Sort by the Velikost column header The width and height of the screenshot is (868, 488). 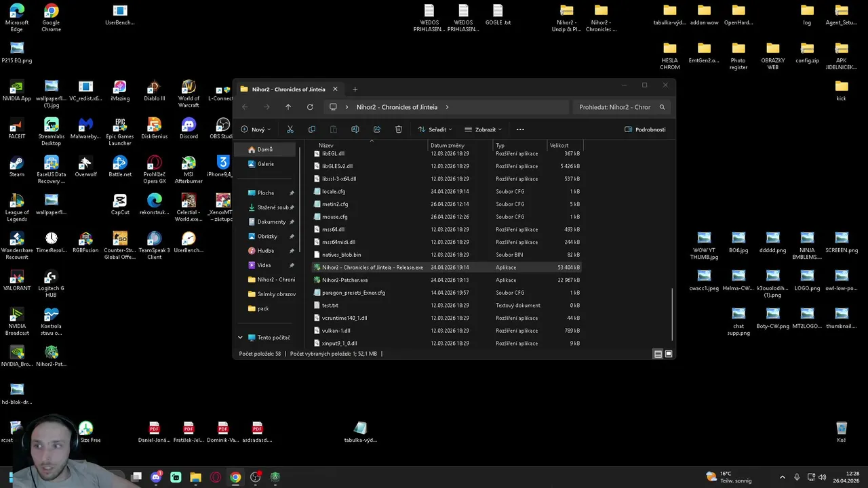pos(559,146)
